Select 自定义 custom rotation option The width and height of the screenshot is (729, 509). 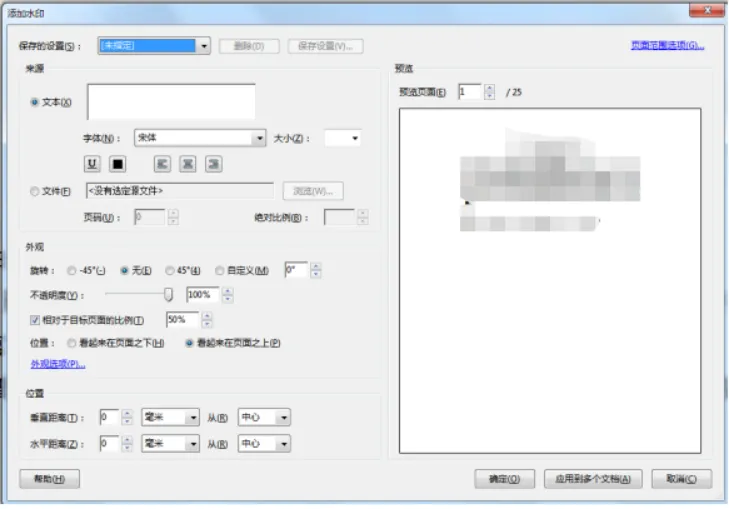tap(219, 270)
